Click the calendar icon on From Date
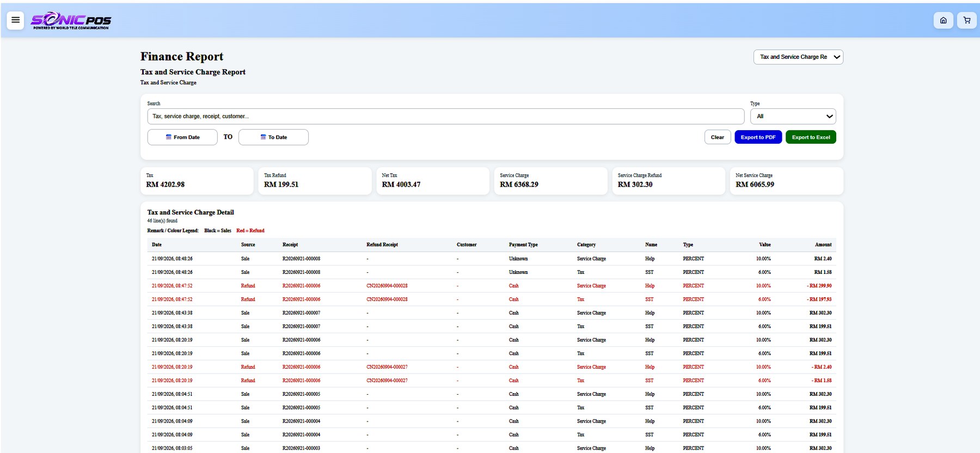The image size is (980, 453). point(169,137)
